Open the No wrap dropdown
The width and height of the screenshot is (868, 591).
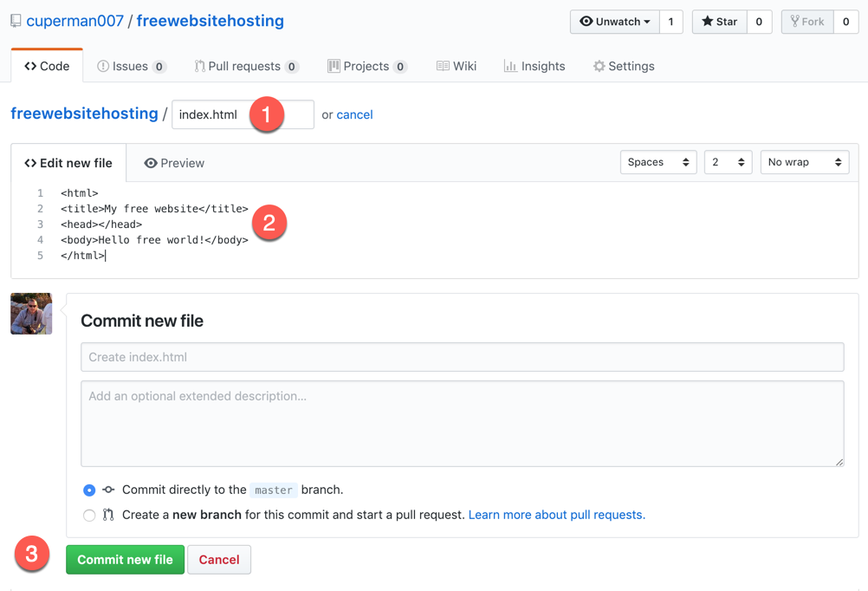[804, 162]
